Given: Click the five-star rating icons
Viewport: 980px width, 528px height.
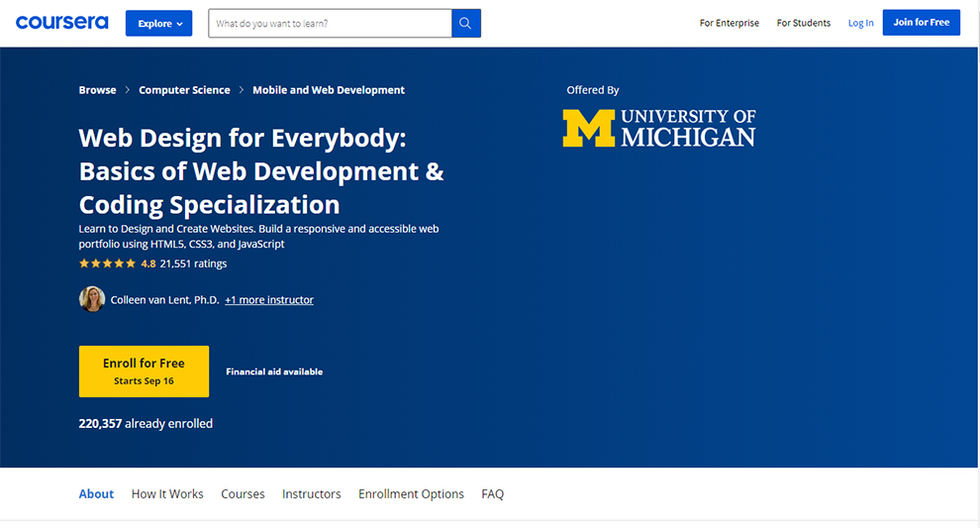Looking at the screenshot, I should click(x=107, y=264).
